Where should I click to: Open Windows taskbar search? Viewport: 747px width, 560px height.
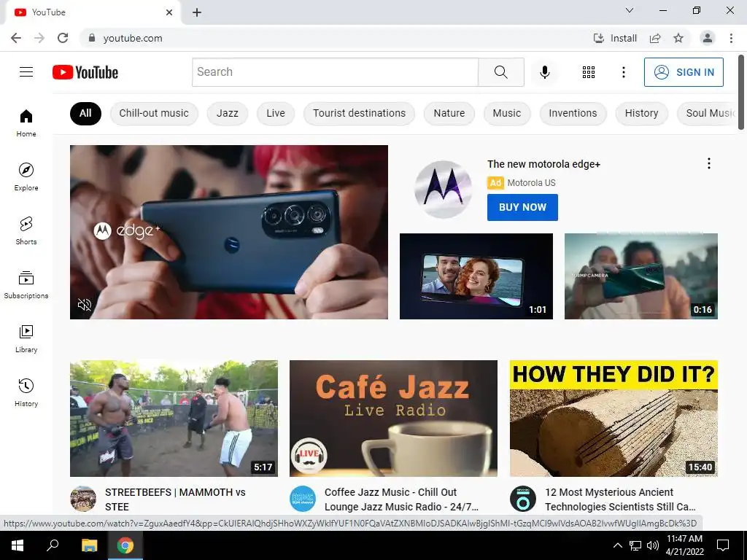click(53, 545)
